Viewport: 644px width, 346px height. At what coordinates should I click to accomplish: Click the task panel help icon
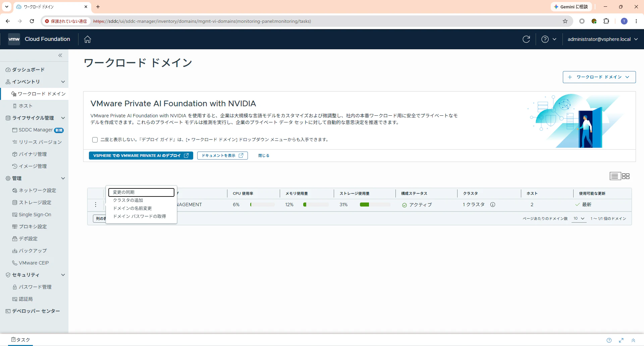coord(609,340)
